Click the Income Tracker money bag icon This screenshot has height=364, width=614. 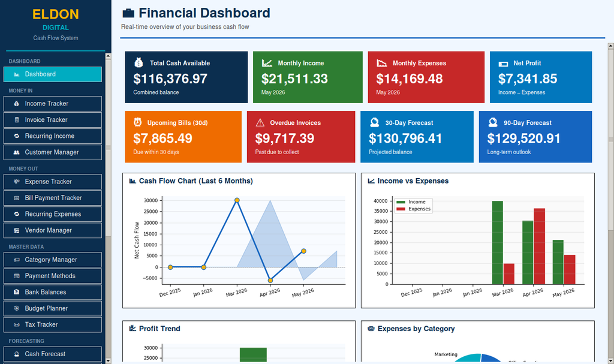click(x=16, y=104)
